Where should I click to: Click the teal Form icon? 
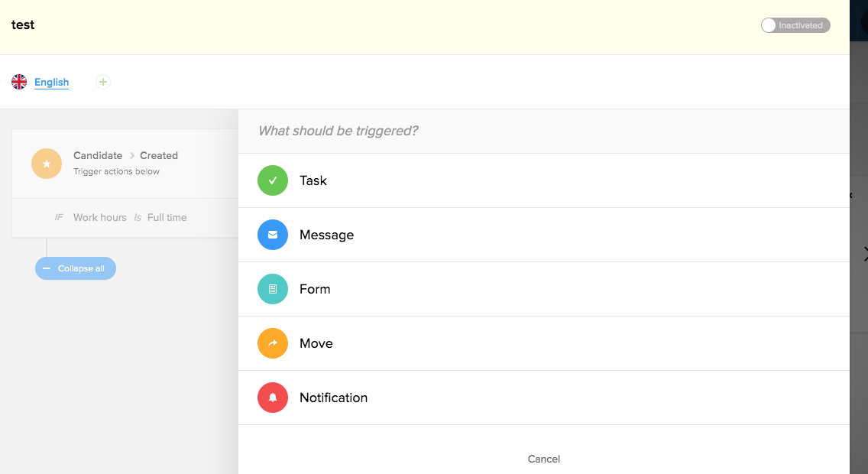coord(273,289)
